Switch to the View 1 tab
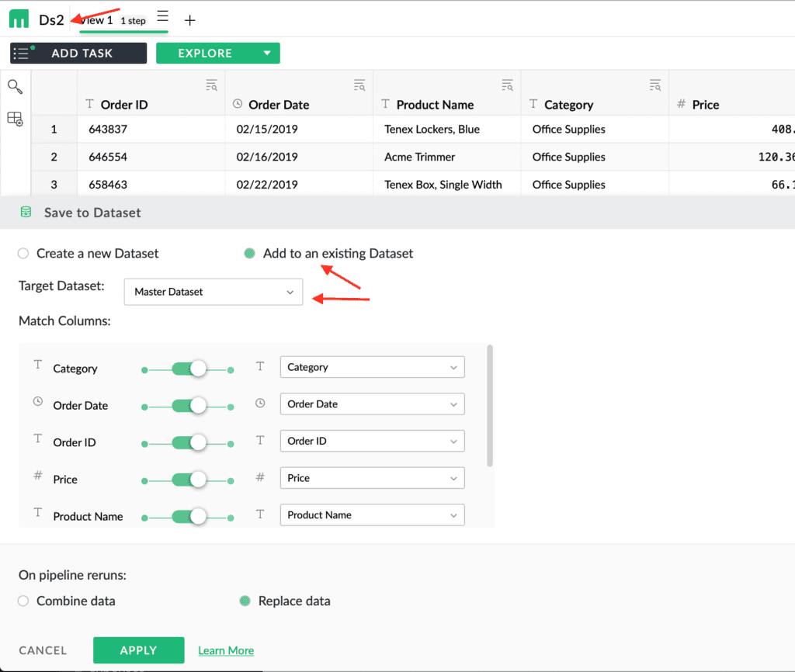This screenshot has width=795, height=672. (96, 20)
